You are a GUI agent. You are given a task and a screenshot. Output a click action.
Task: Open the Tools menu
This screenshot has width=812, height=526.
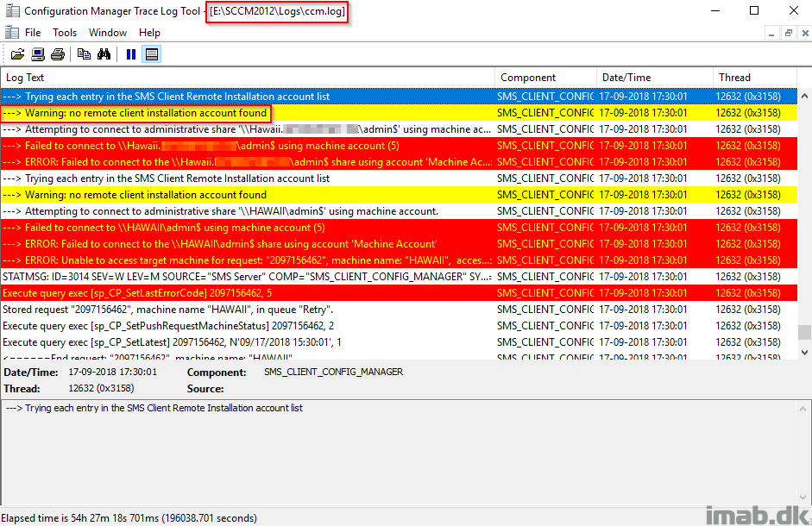point(65,33)
